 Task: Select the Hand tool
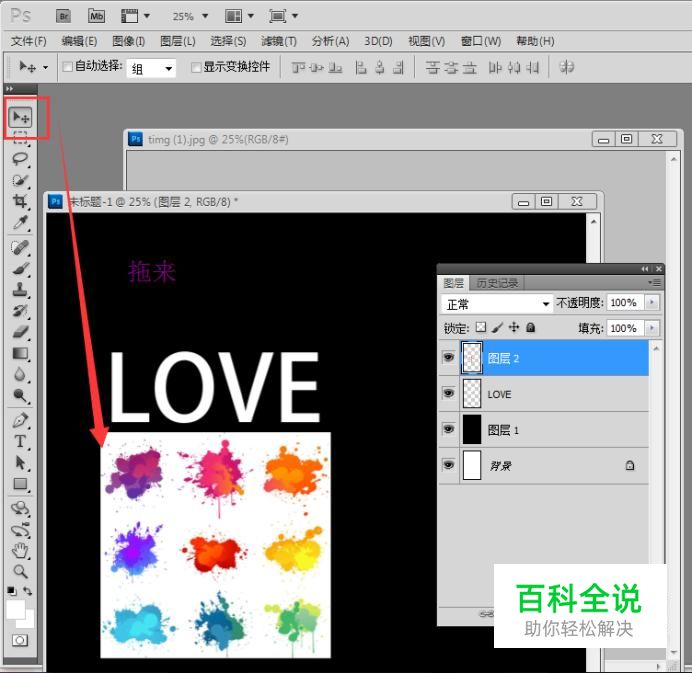pyautogui.click(x=20, y=550)
